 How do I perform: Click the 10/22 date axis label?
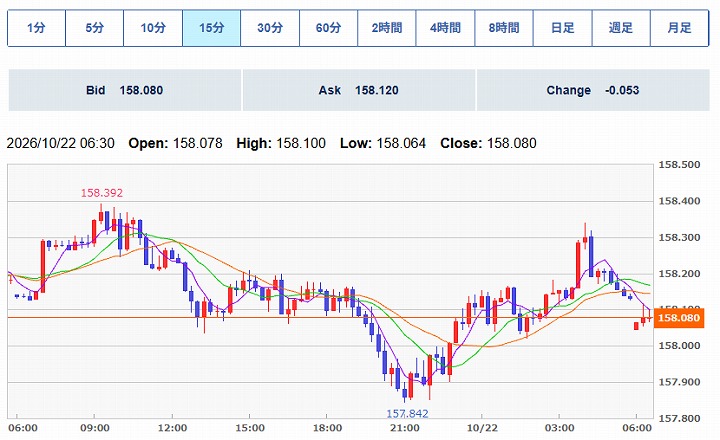482,428
